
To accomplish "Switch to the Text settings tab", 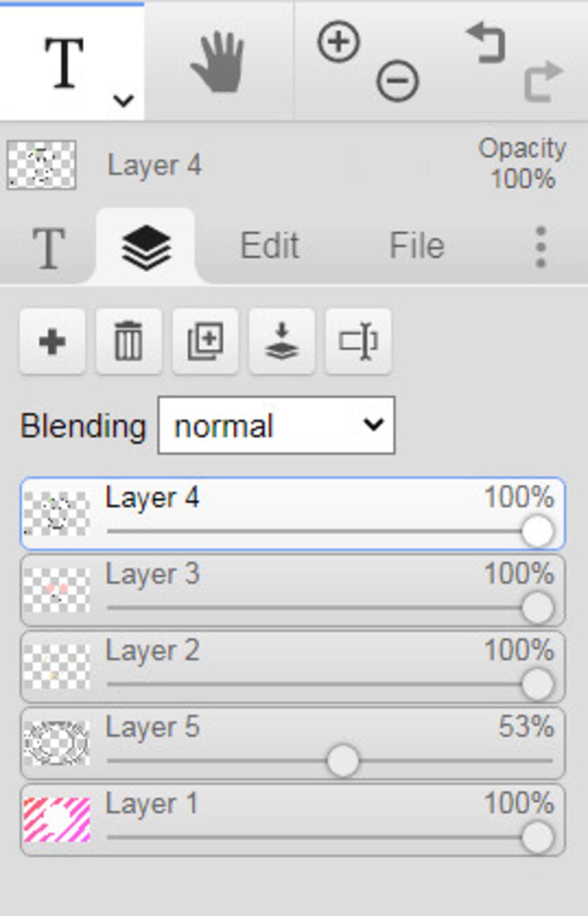I will (x=48, y=248).
